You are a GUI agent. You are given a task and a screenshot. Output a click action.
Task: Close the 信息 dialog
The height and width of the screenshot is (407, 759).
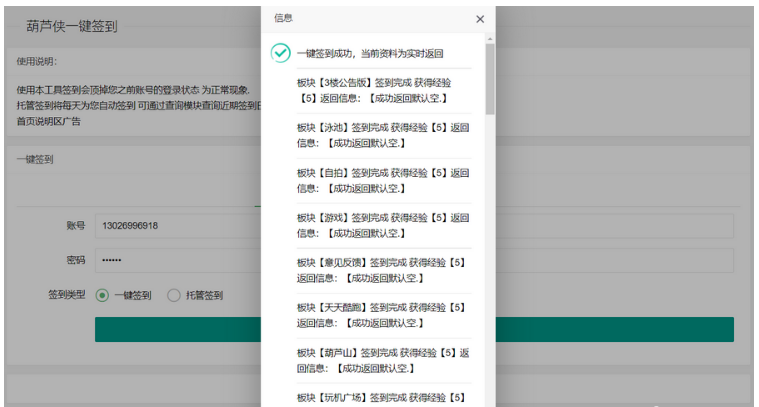click(480, 19)
